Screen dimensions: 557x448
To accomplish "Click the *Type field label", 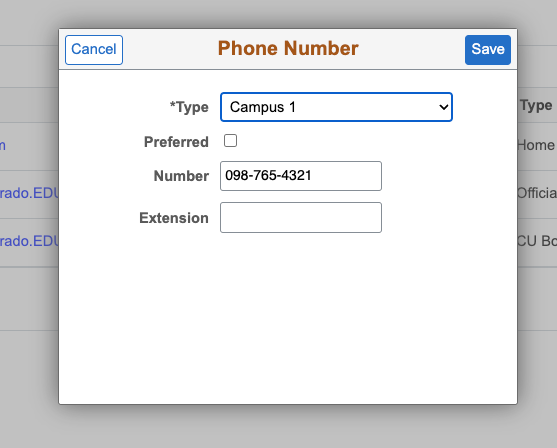I will pyautogui.click(x=189, y=107).
